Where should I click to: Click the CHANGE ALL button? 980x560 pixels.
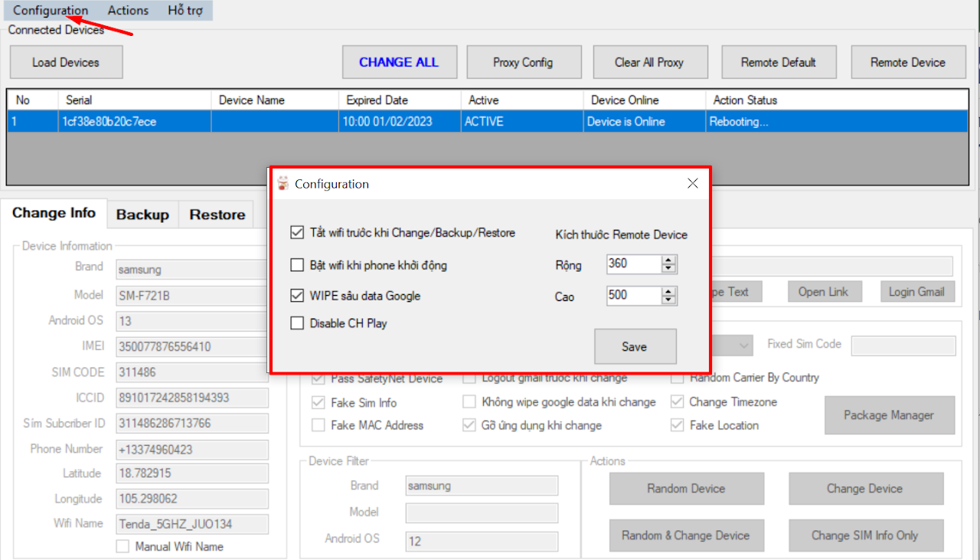pyautogui.click(x=399, y=62)
